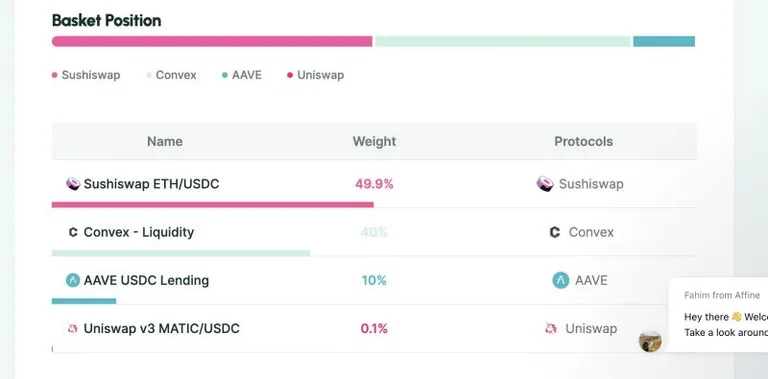
Task: Click the pink Sushiswap segment of basket bar
Action: 212,41
